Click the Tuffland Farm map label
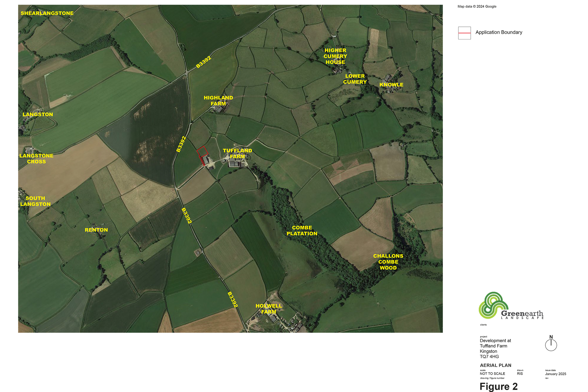This screenshot has width=588, height=392. [237, 154]
